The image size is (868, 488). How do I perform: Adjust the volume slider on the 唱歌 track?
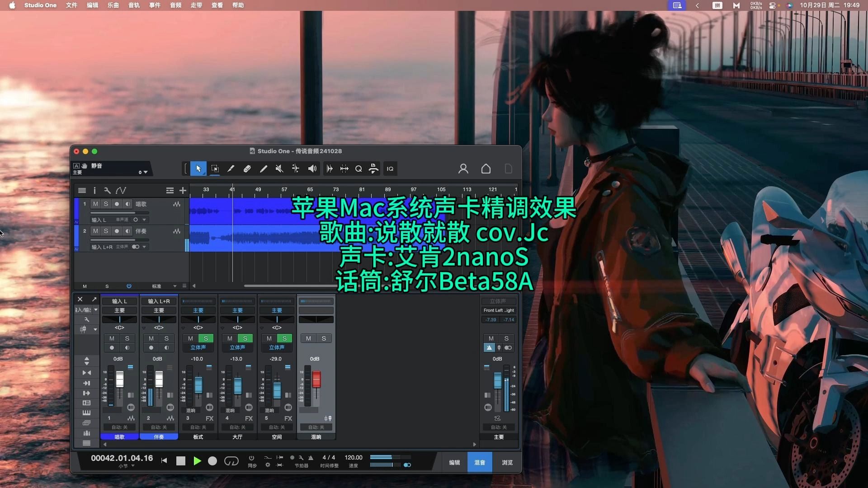coord(113,213)
